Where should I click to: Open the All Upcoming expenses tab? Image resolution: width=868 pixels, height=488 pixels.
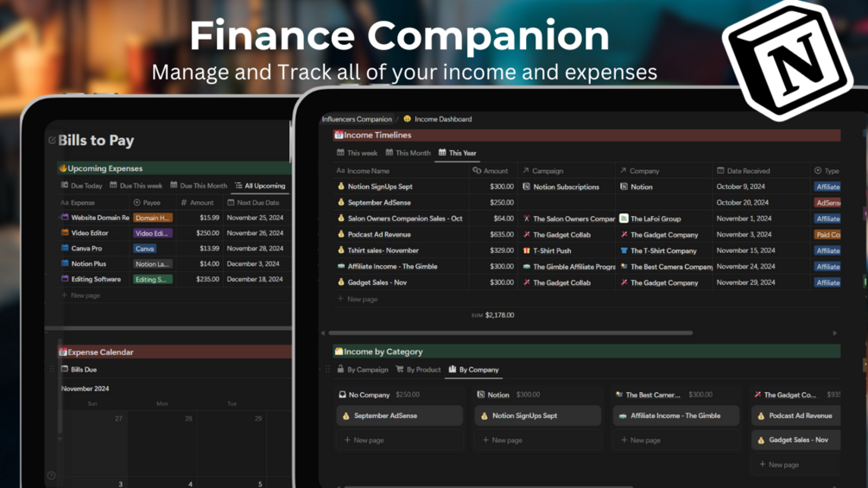[260, 186]
